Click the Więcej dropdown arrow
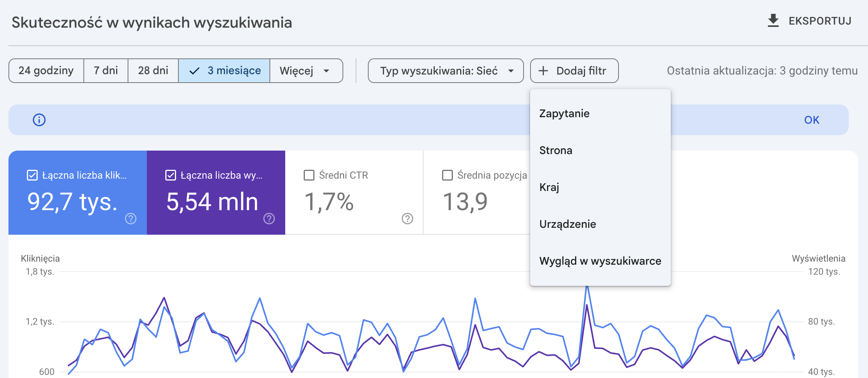The width and height of the screenshot is (868, 378). coord(326,71)
